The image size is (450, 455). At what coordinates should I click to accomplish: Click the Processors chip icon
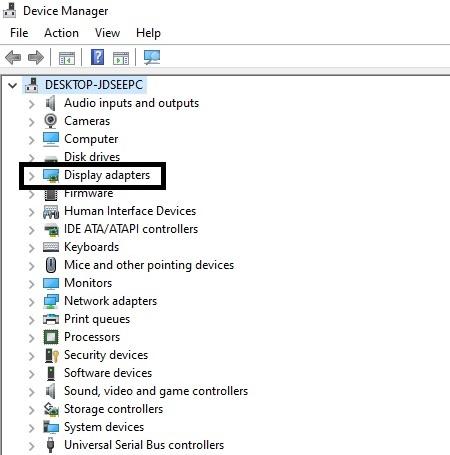pyautogui.click(x=51, y=337)
